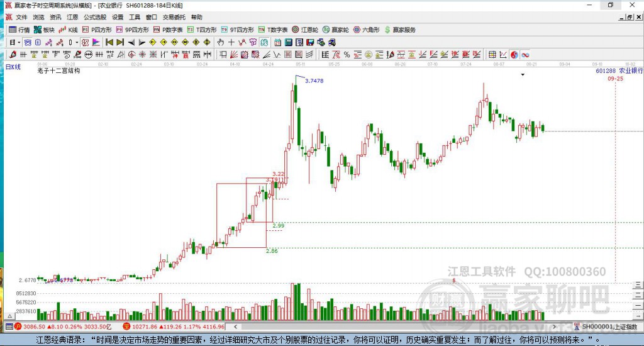
Task: Click the red percent lines icon
Action: tap(358, 55)
